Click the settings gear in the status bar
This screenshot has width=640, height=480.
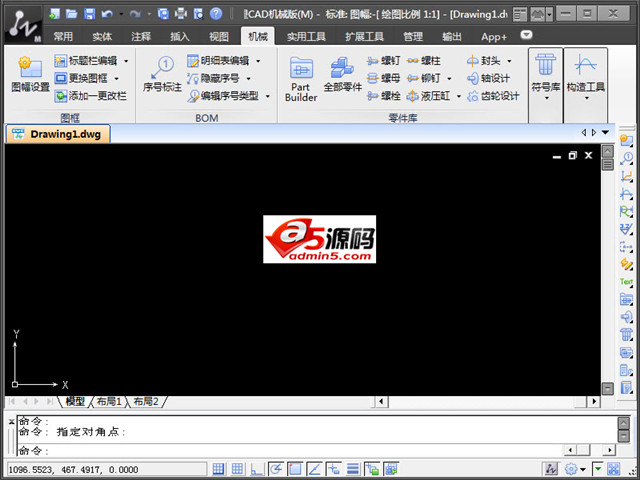(x=571, y=469)
